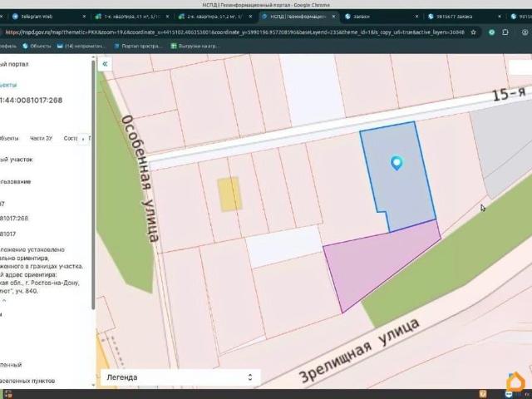The image size is (532, 399).
Task: Open the Объекты bookmark
Action: (x=37, y=46)
